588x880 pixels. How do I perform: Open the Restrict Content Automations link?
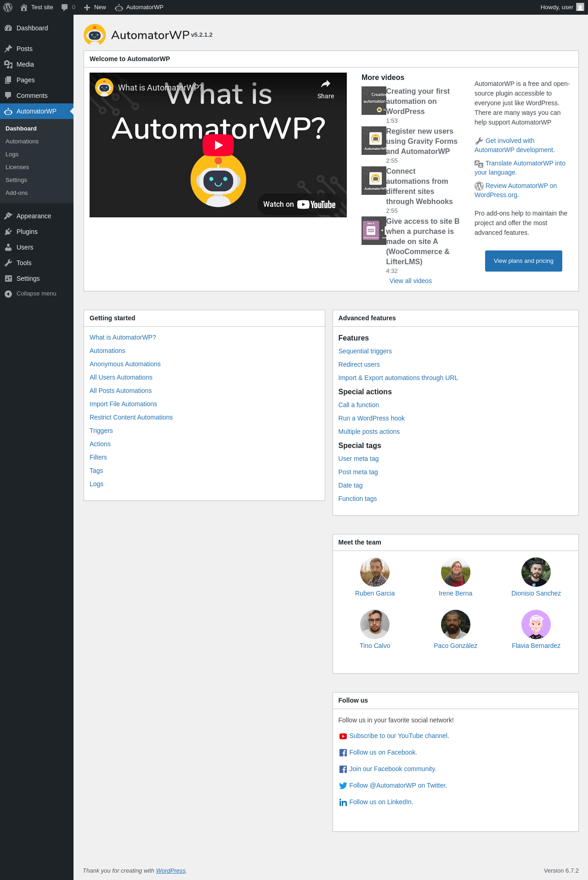click(x=131, y=417)
